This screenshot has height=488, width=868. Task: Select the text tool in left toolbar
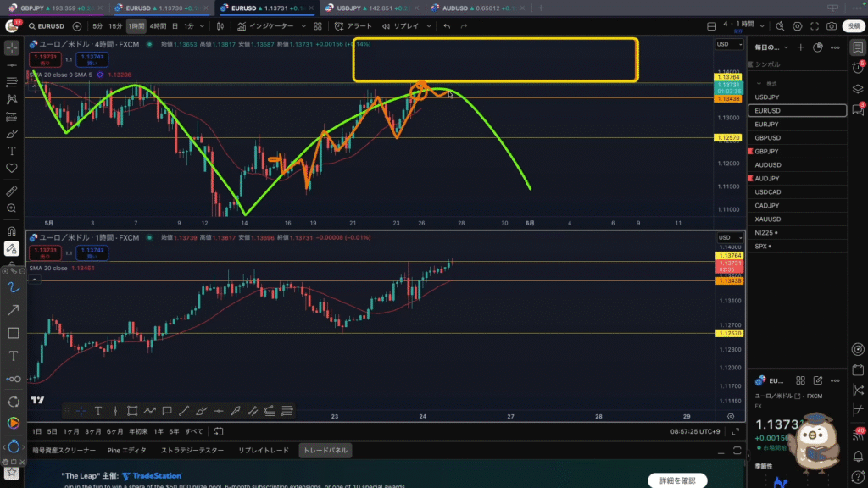point(12,151)
